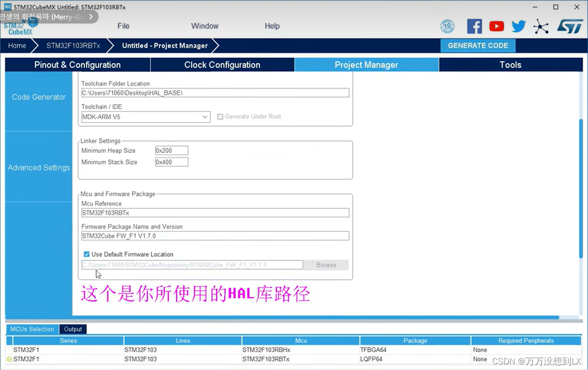This screenshot has height=370, width=588.
Task: Open the Help menu
Action: [x=272, y=26]
